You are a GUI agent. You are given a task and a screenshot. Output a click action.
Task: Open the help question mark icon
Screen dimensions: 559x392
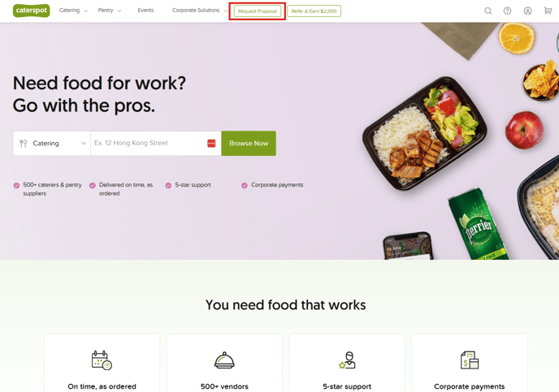tap(507, 11)
